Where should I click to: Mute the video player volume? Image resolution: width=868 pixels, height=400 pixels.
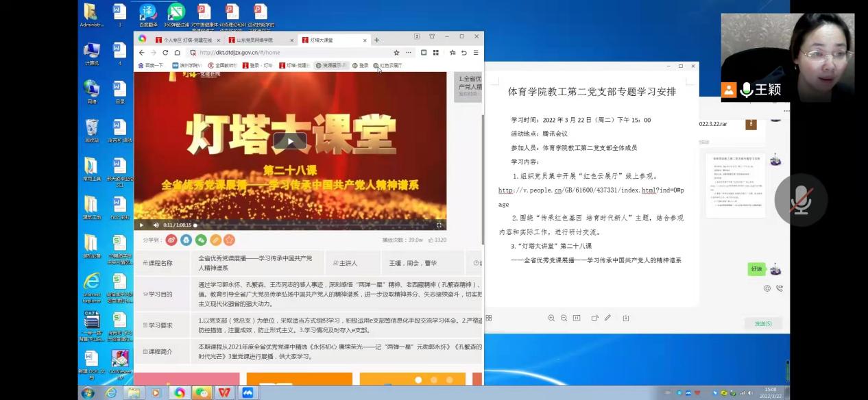[x=156, y=225]
